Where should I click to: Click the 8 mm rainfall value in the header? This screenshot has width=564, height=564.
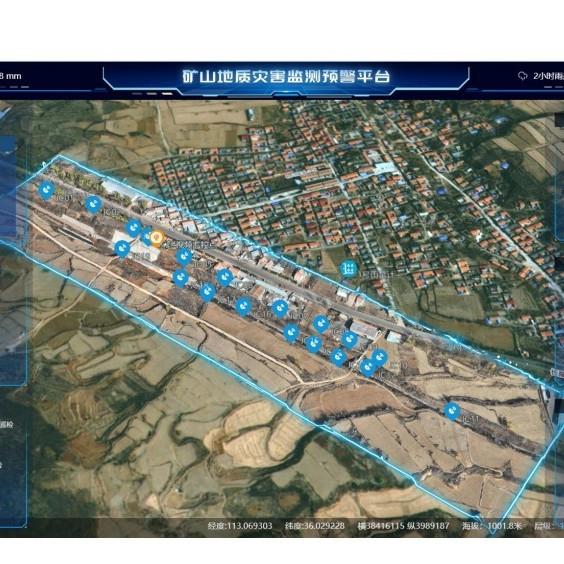point(10,76)
